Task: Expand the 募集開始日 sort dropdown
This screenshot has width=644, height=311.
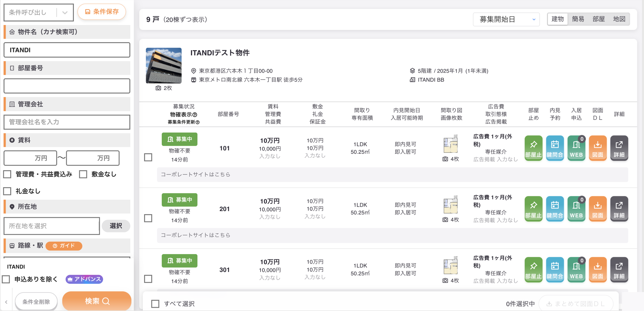Action: point(506,19)
